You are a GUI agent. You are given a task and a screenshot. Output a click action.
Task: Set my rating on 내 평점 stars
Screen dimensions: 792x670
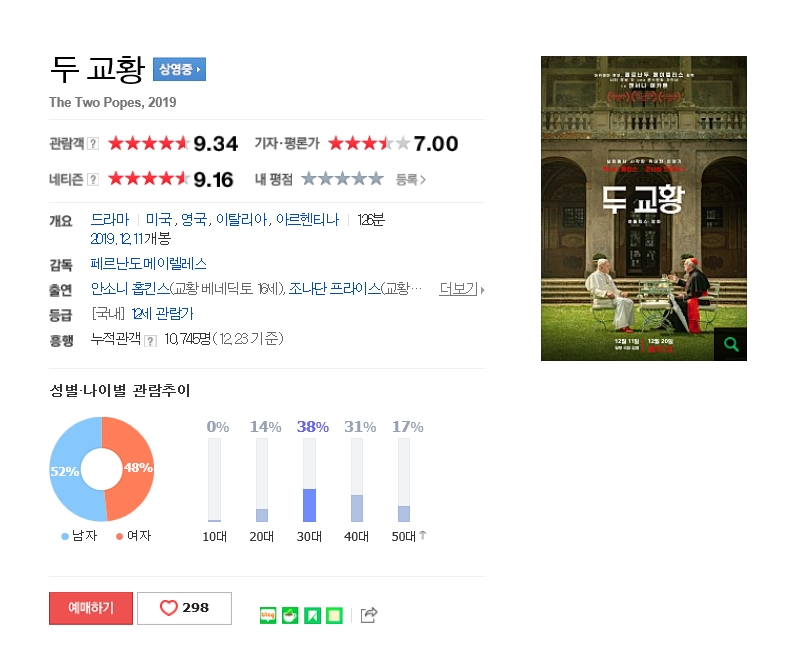coord(342,179)
